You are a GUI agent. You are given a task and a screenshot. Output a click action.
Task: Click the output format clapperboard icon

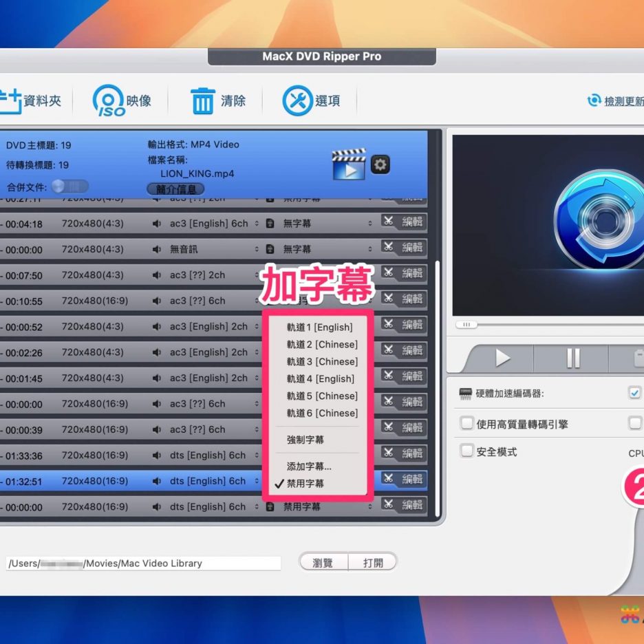pyautogui.click(x=348, y=164)
